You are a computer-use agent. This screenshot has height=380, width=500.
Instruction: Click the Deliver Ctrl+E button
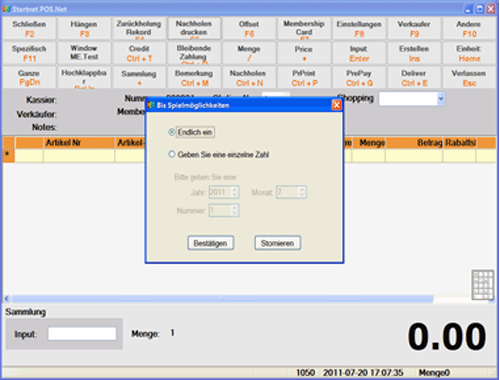point(414,77)
